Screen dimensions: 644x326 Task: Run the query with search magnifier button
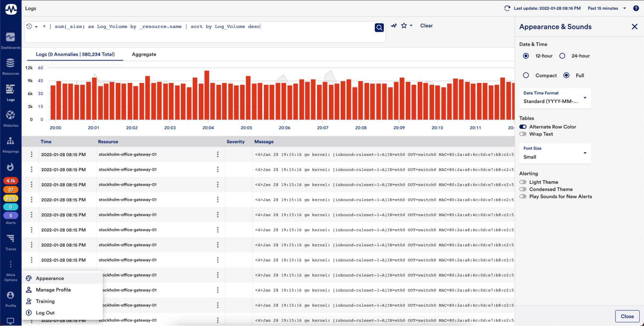pyautogui.click(x=379, y=28)
